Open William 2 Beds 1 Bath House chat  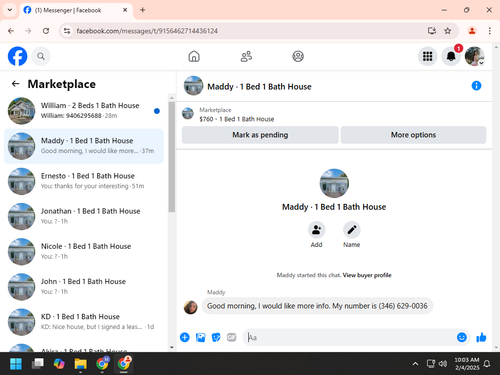tap(84, 111)
